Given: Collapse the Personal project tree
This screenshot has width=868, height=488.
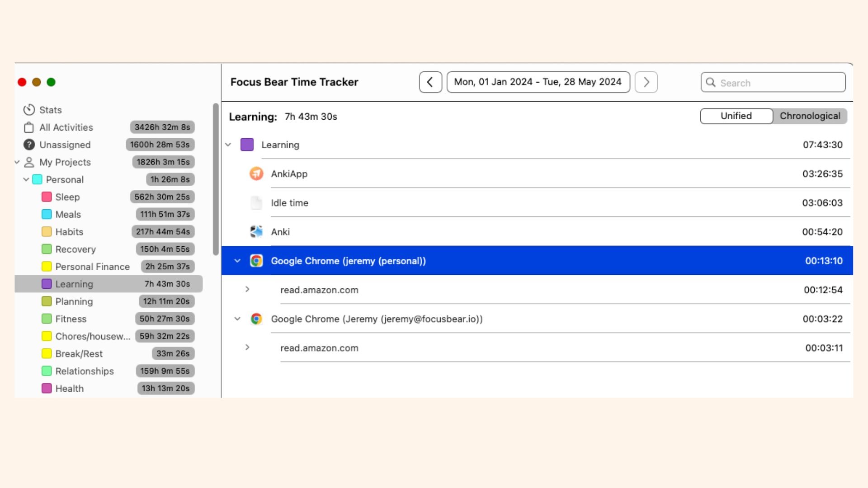Looking at the screenshot, I should 27,179.
